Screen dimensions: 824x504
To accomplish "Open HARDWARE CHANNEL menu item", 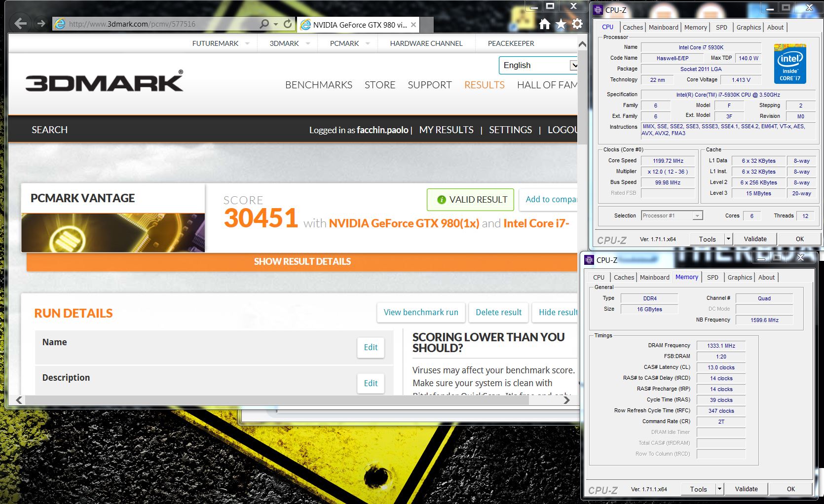I will [x=426, y=43].
